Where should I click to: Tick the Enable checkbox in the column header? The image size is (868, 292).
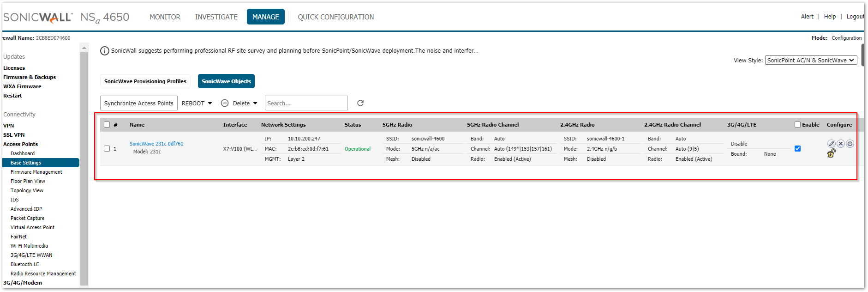[x=797, y=125]
